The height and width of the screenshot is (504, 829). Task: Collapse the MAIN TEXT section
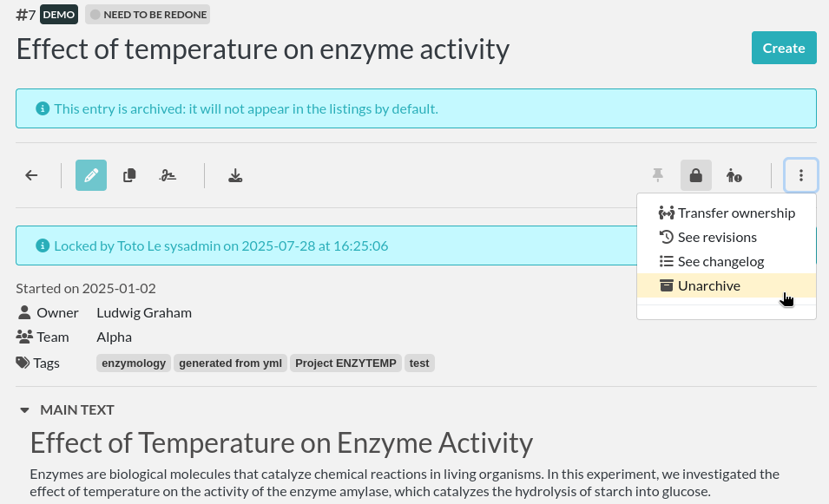point(25,410)
